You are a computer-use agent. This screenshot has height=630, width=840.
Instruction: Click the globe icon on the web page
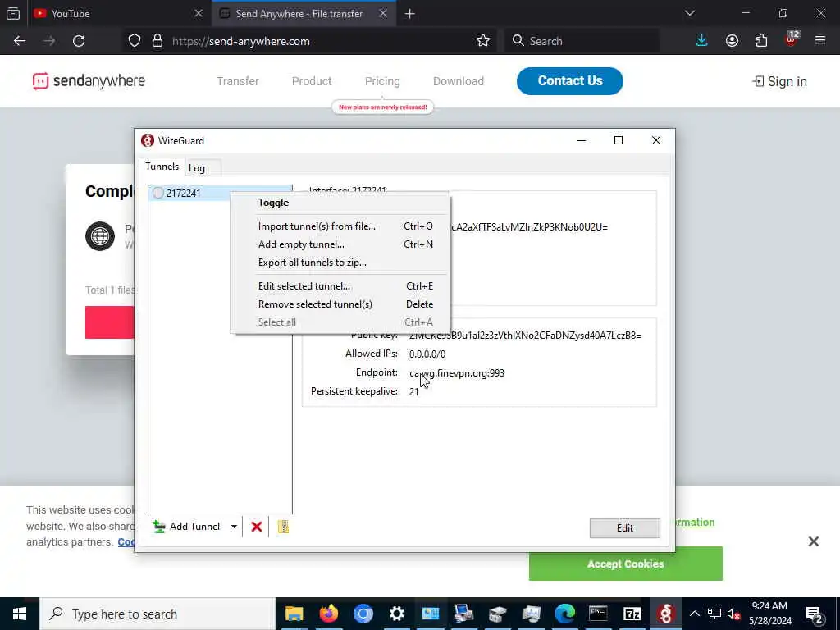pos(99,236)
